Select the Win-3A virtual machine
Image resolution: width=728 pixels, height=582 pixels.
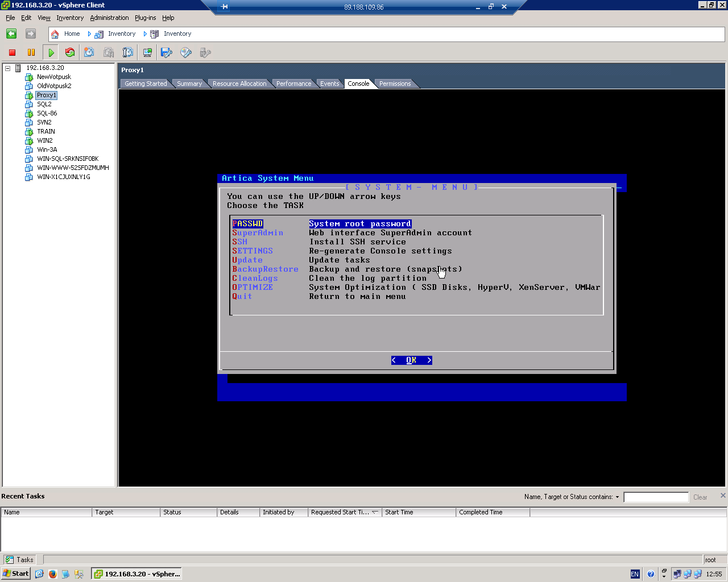[47, 150]
